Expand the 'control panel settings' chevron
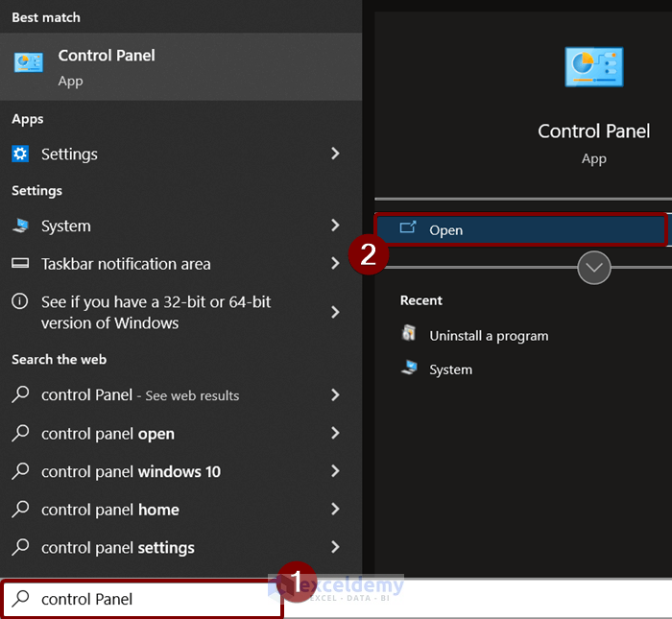This screenshot has width=672, height=619. pyautogui.click(x=336, y=547)
